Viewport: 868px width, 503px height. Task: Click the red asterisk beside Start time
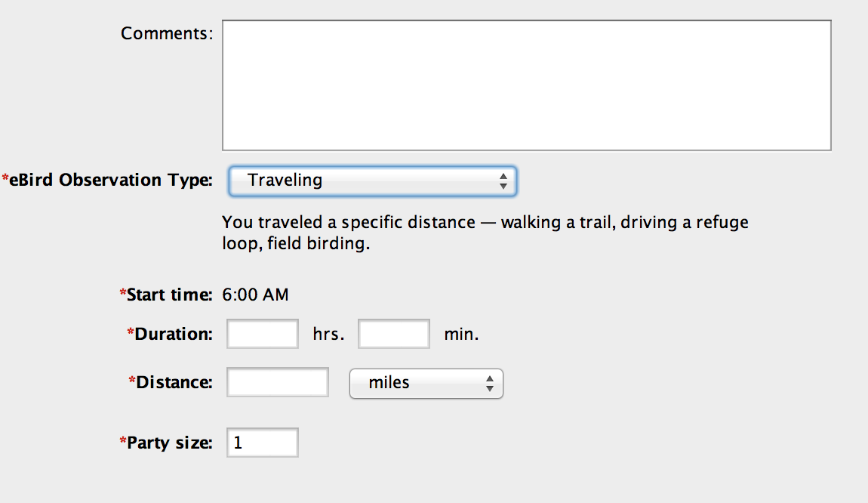click(122, 293)
